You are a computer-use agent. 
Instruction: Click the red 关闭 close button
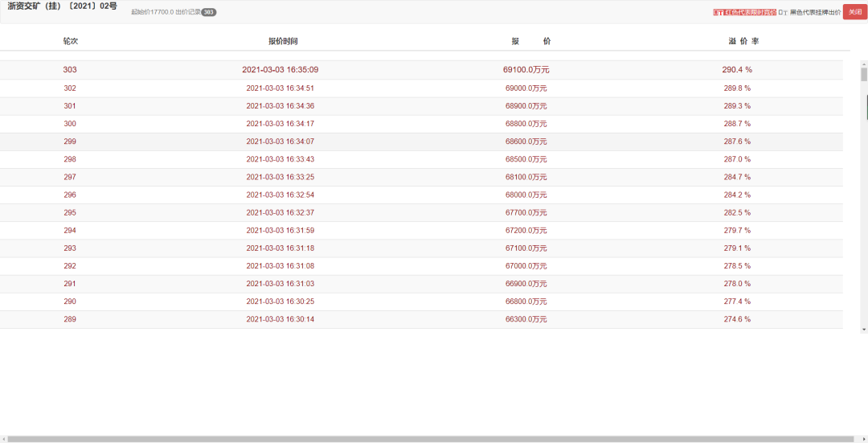(x=854, y=11)
